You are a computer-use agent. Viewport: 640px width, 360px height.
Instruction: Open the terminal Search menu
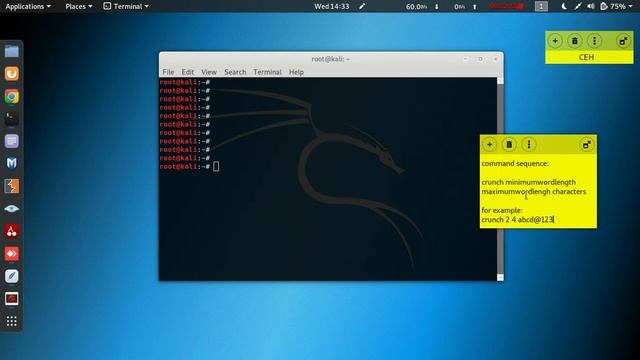coord(235,72)
